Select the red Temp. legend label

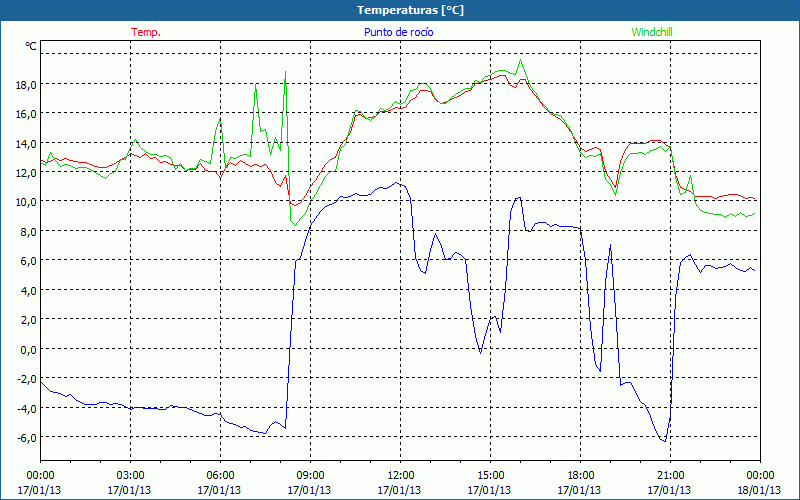tap(146, 32)
